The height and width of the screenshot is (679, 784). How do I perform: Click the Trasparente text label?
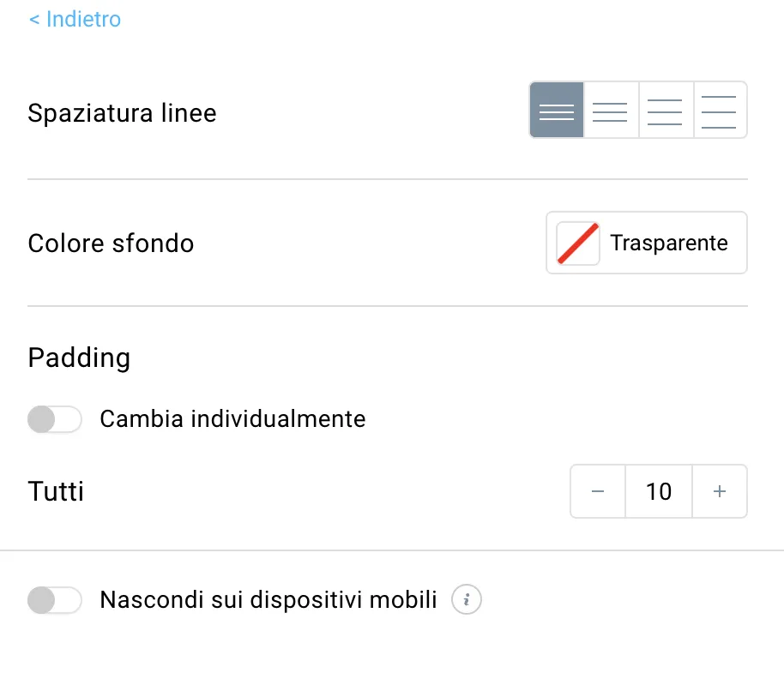click(x=669, y=243)
